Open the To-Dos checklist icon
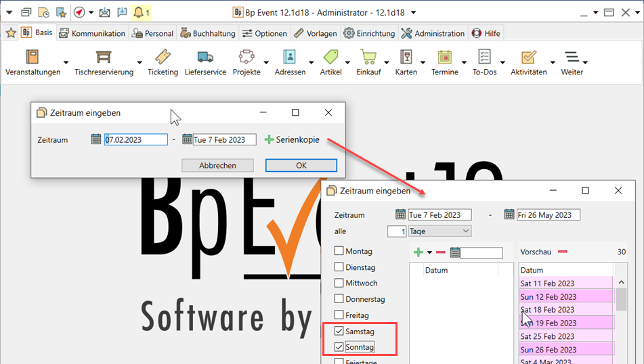The image size is (644, 364). click(484, 57)
